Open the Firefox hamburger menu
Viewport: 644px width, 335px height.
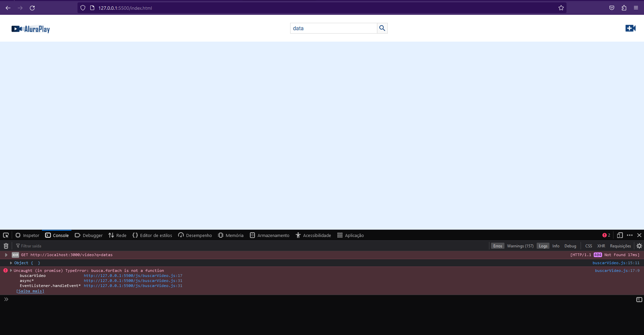[636, 8]
